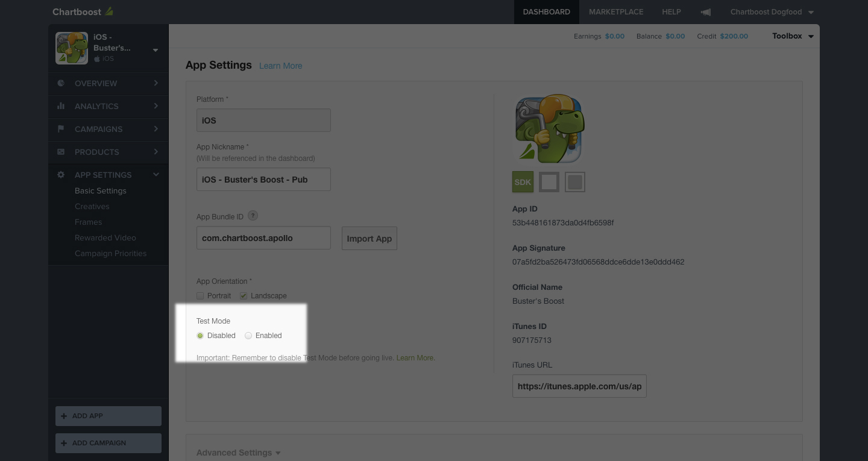The height and width of the screenshot is (461, 868).
Task: Open the Frames settings page
Action: pos(89,222)
